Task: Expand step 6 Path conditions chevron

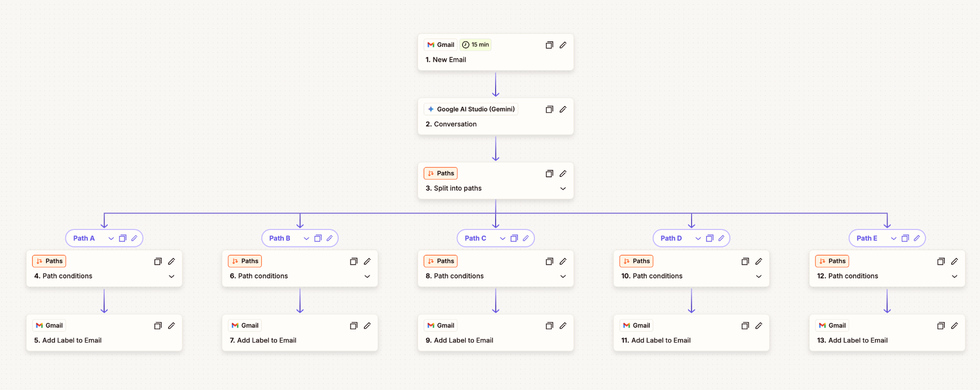Action: pos(367,276)
